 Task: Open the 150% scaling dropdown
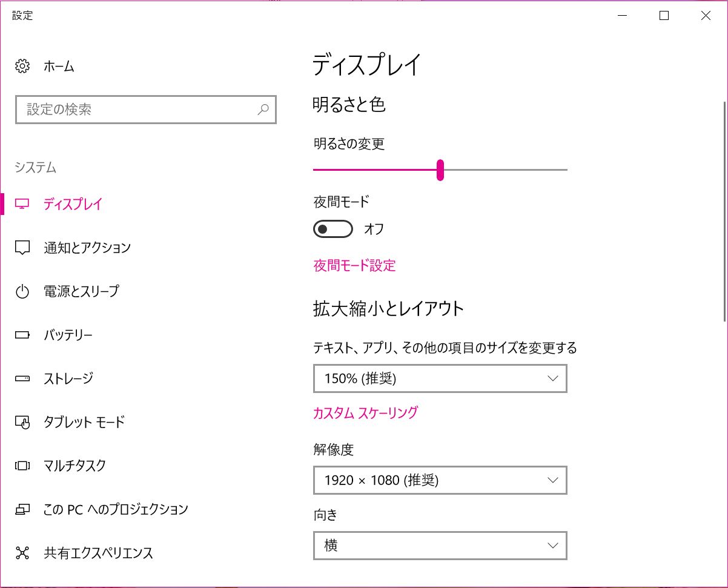[x=440, y=378]
